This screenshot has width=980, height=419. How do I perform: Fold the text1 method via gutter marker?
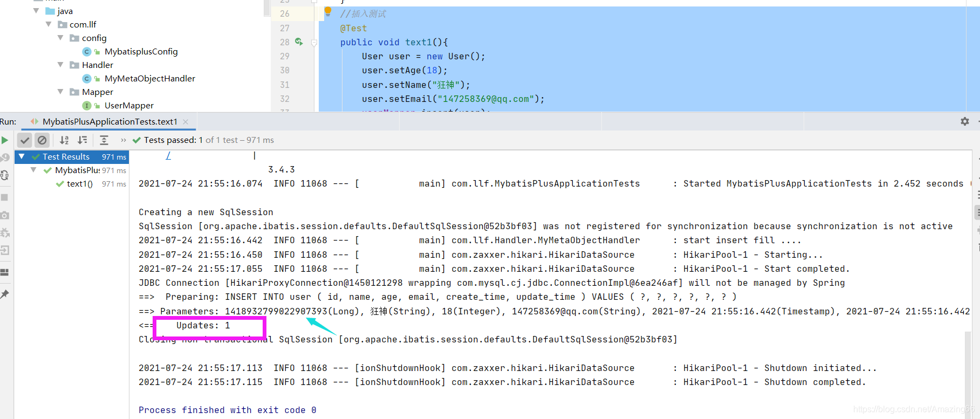pyautogui.click(x=314, y=43)
